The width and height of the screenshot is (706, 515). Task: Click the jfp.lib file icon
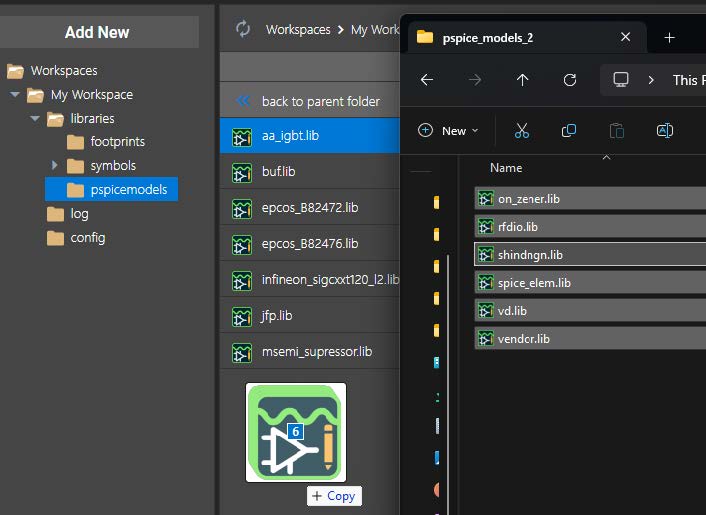click(242, 317)
